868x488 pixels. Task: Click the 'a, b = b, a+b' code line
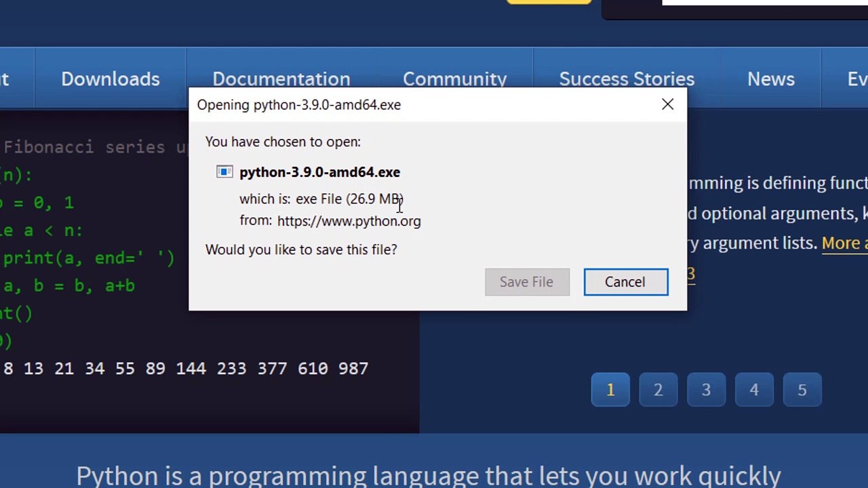click(x=68, y=286)
